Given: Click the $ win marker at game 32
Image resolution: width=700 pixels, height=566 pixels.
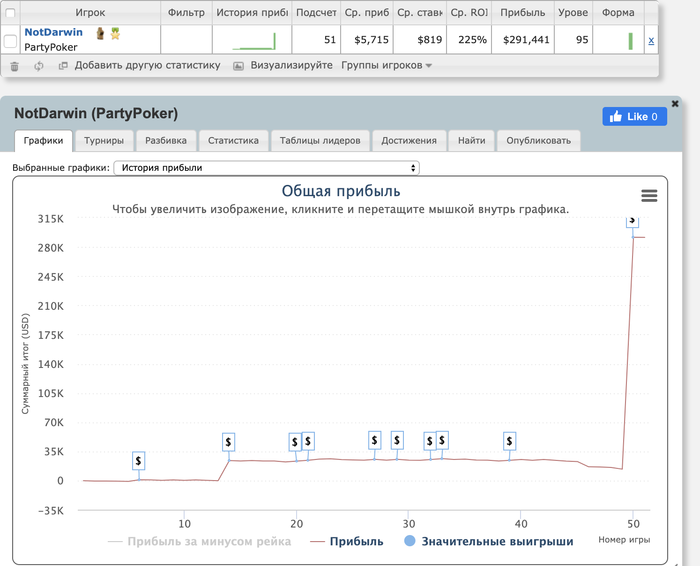Looking at the screenshot, I should (429, 441).
